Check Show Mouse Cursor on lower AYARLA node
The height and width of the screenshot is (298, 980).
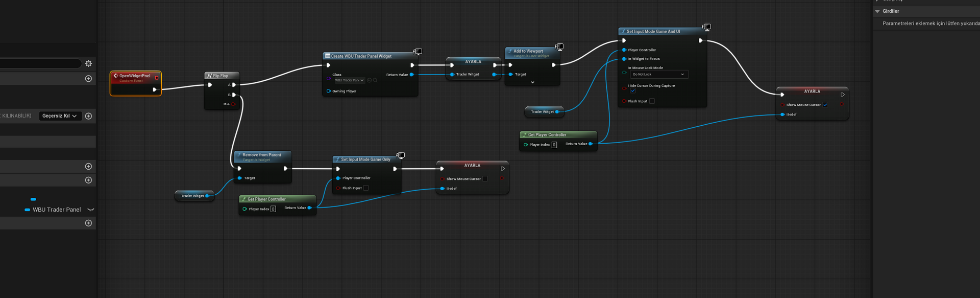(485, 179)
